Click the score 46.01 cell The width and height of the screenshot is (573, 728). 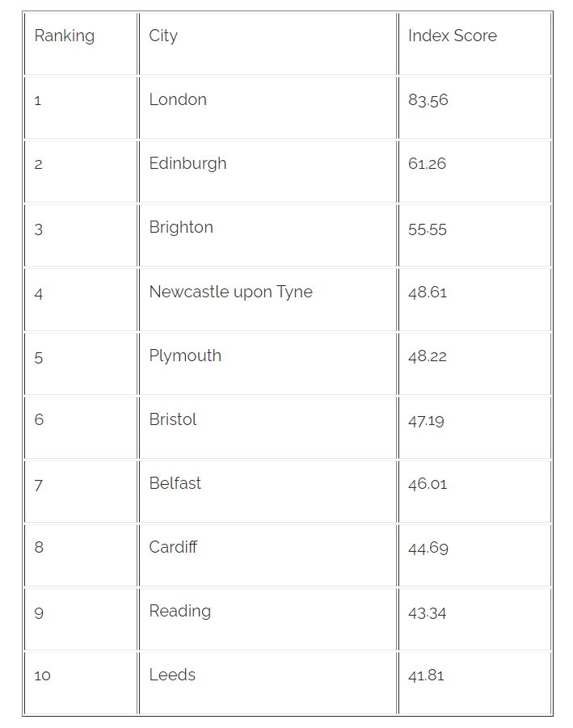(x=427, y=485)
